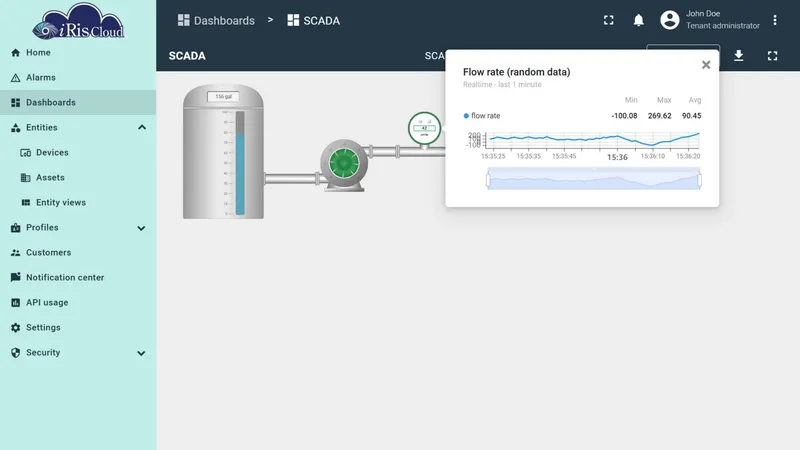This screenshot has height=450, width=800.
Task: Open the Customers page
Action: coord(78,253)
